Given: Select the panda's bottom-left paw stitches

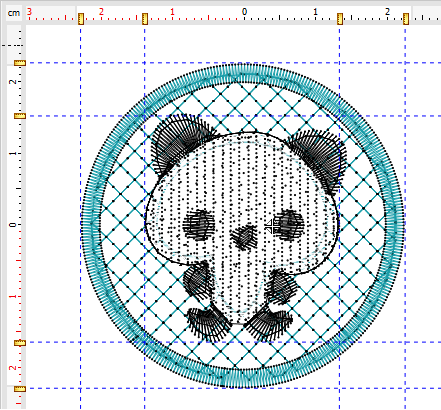Looking at the screenshot, I should pyautogui.click(x=207, y=323).
